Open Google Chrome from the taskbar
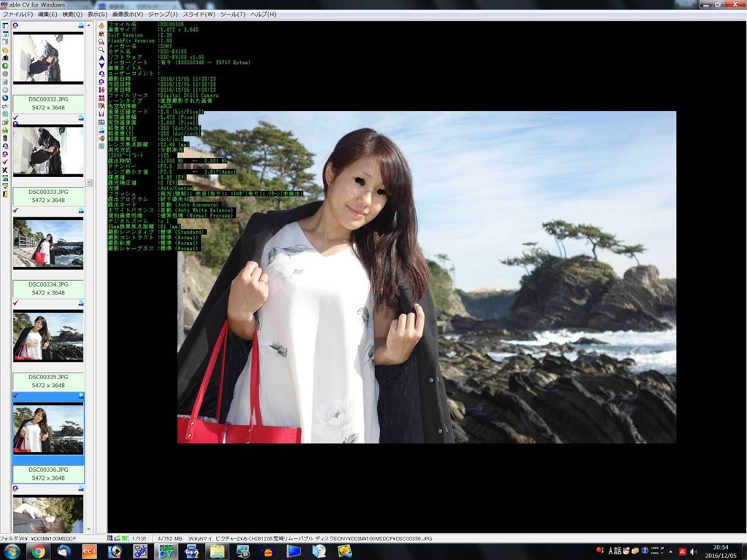The width and height of the screenshot is (747, 560). tap(38, 551)
